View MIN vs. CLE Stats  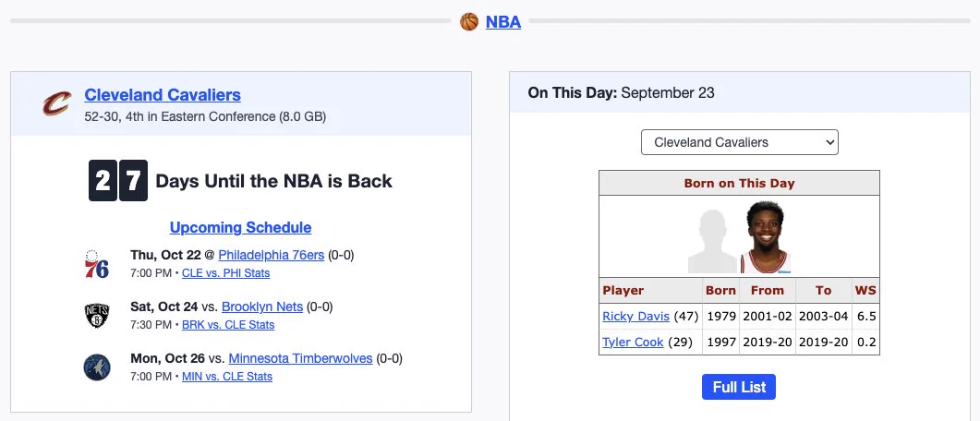pos(227,377)
